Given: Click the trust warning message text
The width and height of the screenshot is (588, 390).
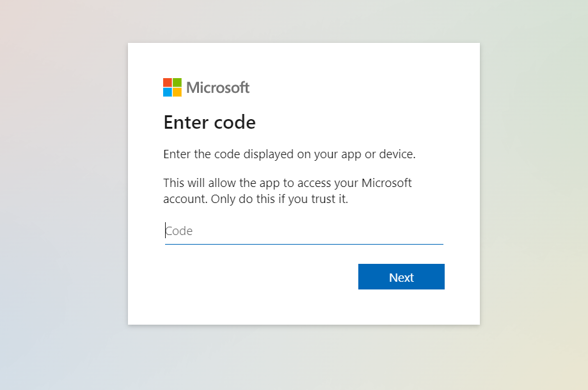Looking at the screenshot, I should pos(287,190).
